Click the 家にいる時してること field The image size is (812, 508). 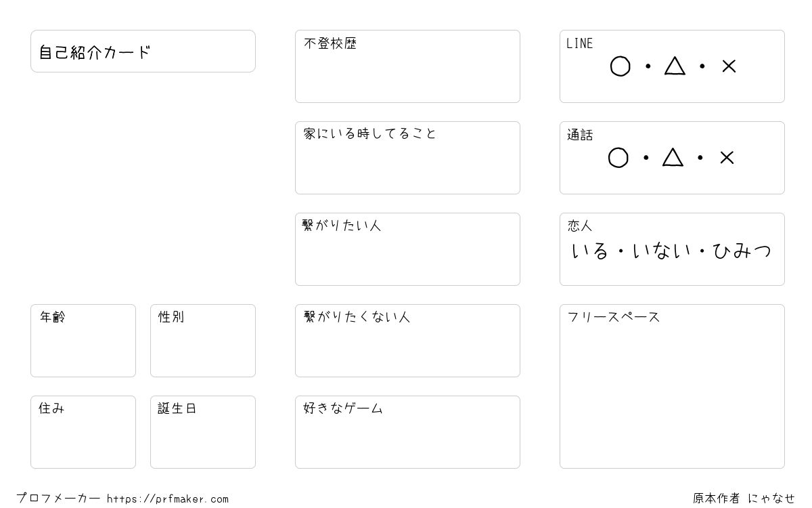[407, 158]
